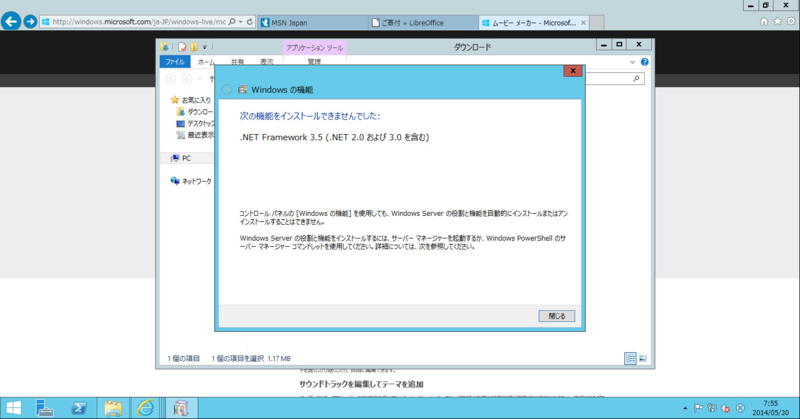The width and height of the screenshot is (800, 419).
Task: Click the search magnifier in IE address bar
Action: pyautogui.click(x=232, y=22)
